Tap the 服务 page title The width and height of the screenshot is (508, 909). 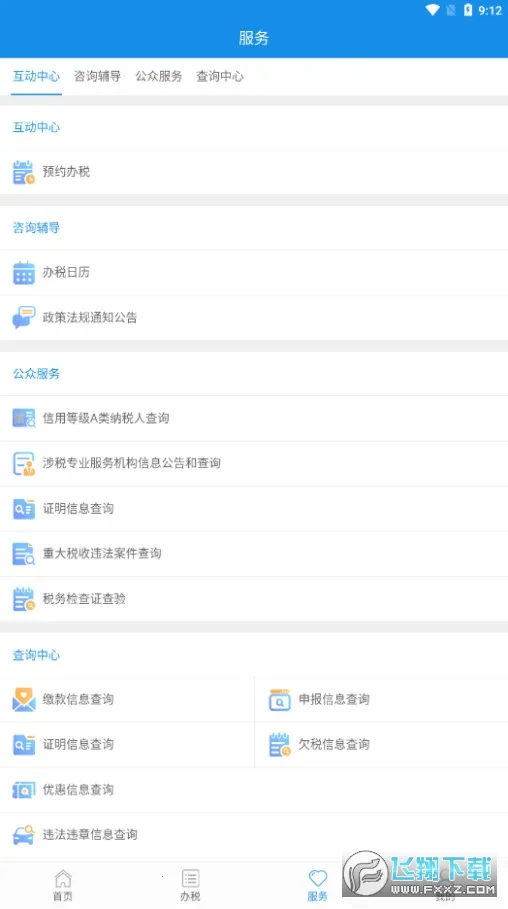pyautogui.click(x=254, y=38)
